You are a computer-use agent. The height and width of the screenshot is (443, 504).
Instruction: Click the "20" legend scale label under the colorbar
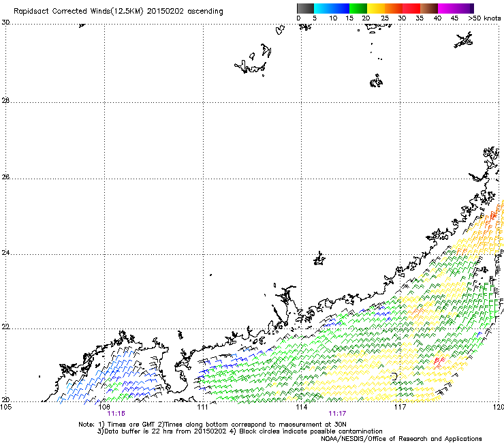click(x=366, y=18)
